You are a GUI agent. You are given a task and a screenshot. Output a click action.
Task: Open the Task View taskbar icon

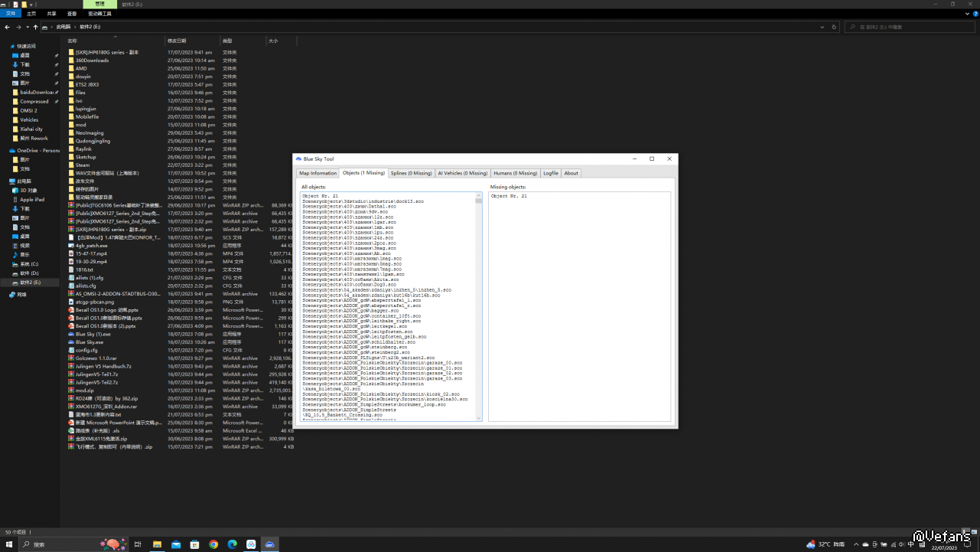[138, 544]
